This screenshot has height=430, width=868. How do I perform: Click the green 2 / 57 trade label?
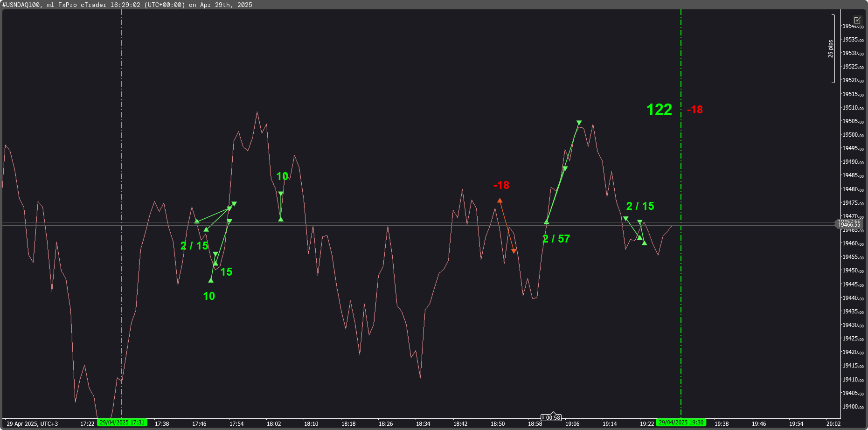[x=556, y=239]
